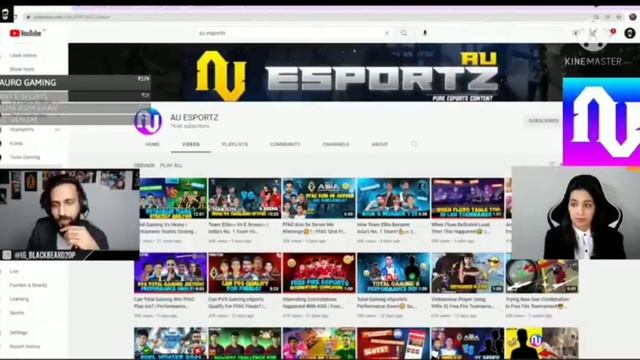Search within AU ESPORTZ channel
640x360 pixels.
(414, 144)
